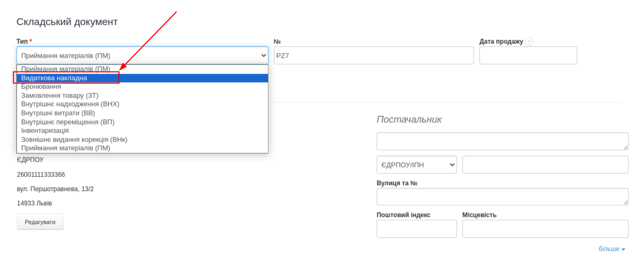Click the help icon beside Дата продажу
Image resolution: width=644 pixels, height=260 pixels.
tap(529, 42)
